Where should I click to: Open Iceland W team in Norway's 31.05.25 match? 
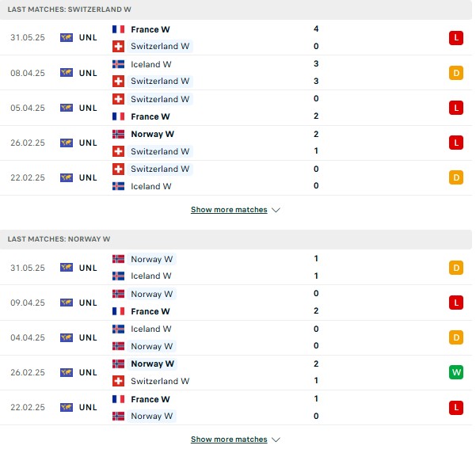pos(150,276)
